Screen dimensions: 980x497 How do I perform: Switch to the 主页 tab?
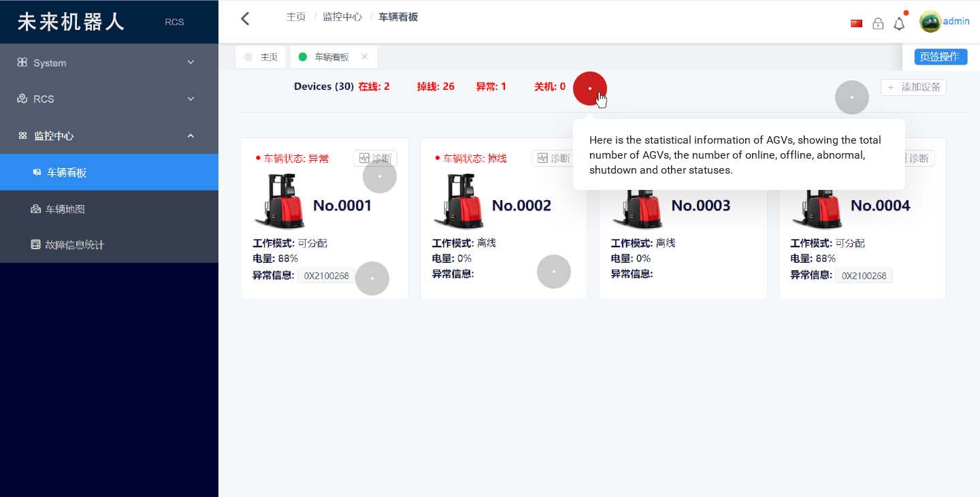pyautogui.click(x=261, y=57)
